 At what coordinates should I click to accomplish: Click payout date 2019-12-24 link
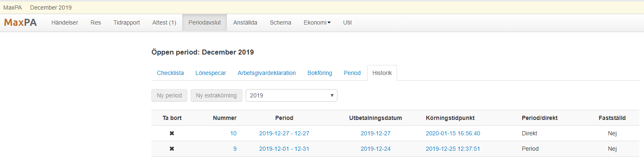coord(375,149)
